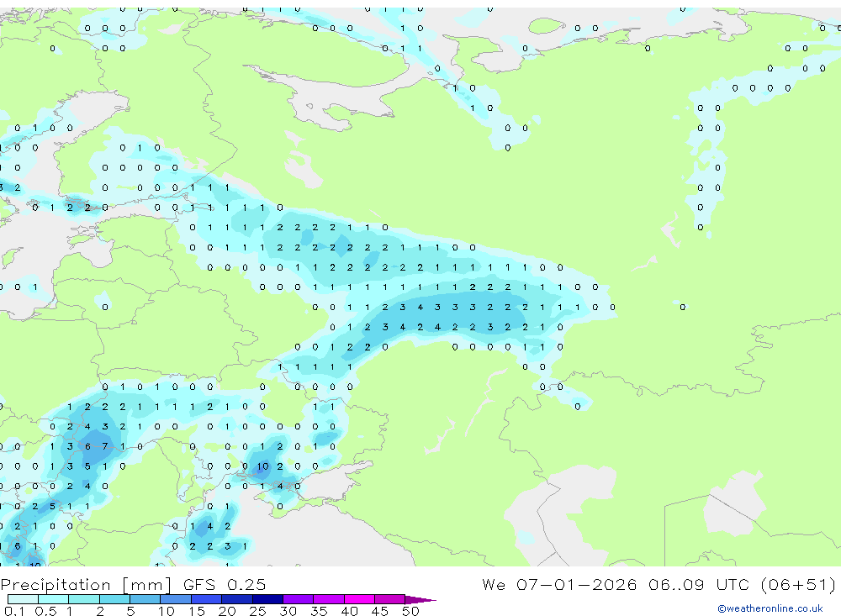The width and height of the screenshot is (841, 616).
Task: Click the '45' legend scale label
Action: pos(380,611)
